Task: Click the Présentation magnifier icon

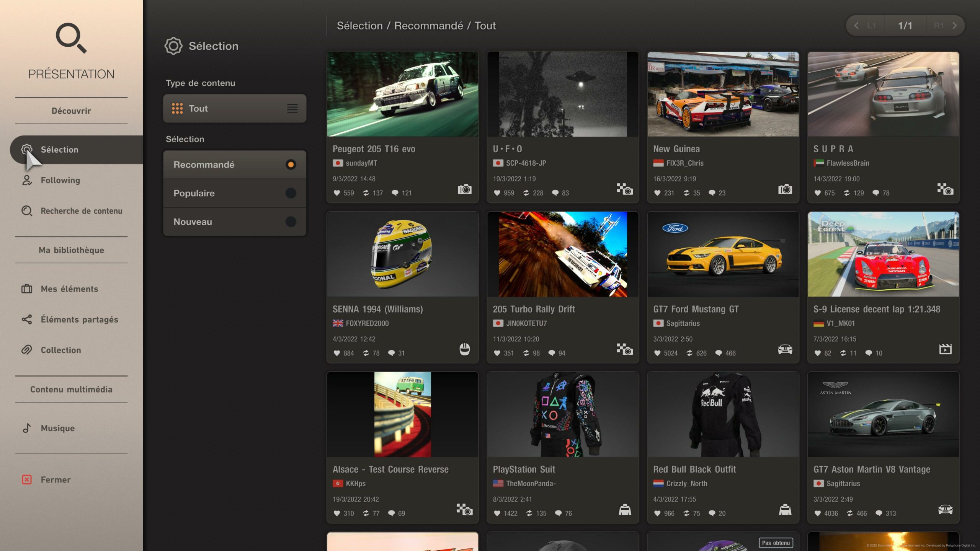Action: click(71, 38)
